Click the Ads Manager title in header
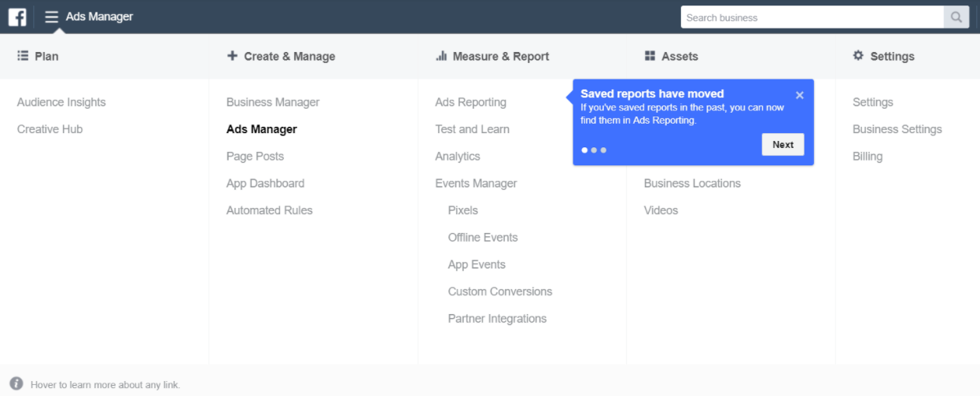980x396 pixels. (99, 17)
